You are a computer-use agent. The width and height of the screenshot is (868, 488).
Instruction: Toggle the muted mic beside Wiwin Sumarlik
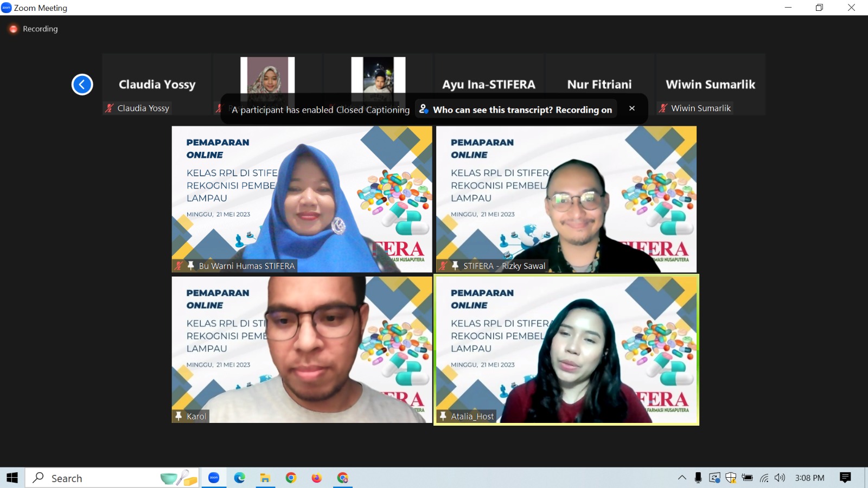663,108
